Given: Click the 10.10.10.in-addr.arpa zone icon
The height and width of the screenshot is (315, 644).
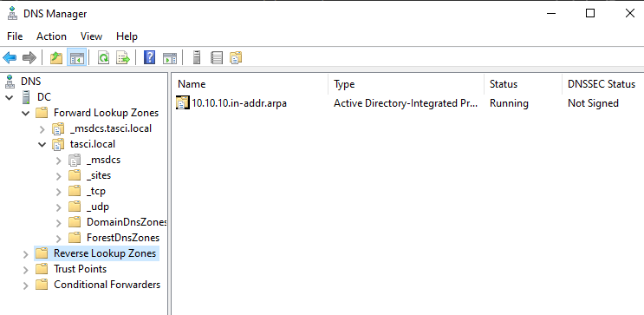Looking at the screenshot, I should tap(183, 102).
